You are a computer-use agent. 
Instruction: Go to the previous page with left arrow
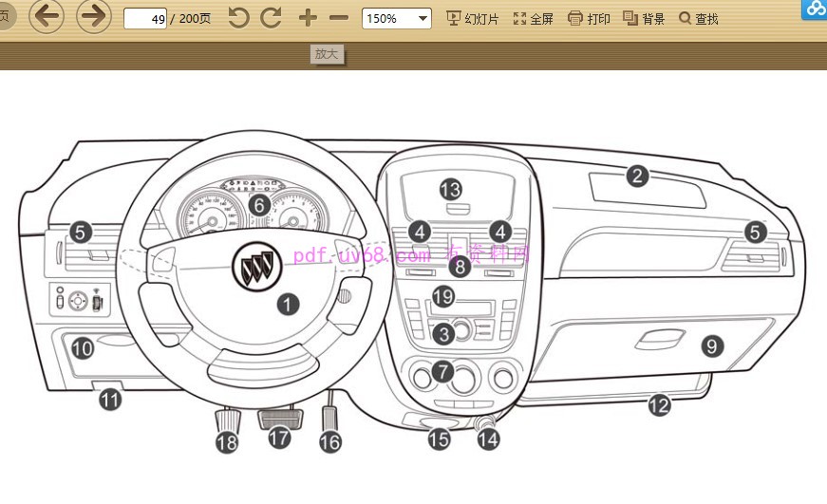click(x=47, y=17)
